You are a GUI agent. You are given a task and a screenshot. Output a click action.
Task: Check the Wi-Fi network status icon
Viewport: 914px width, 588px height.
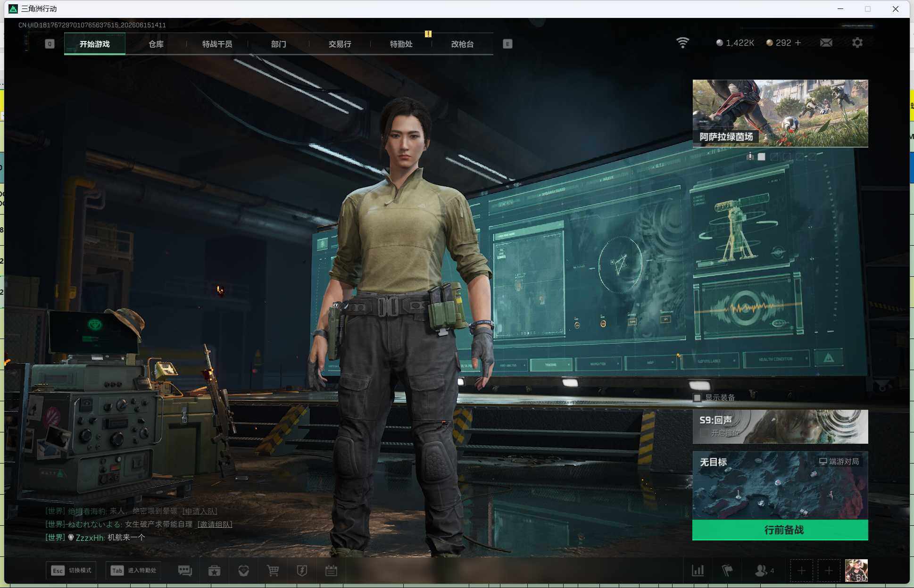point(682,42)
